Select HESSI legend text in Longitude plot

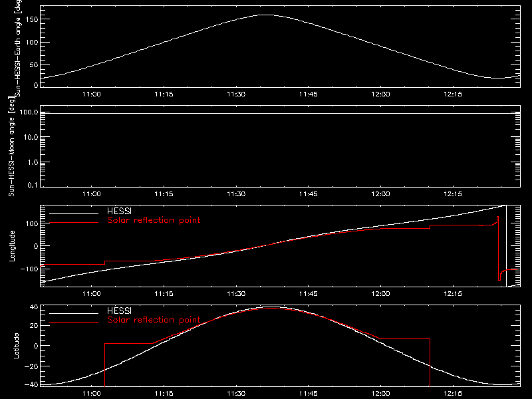click(119, 211)
